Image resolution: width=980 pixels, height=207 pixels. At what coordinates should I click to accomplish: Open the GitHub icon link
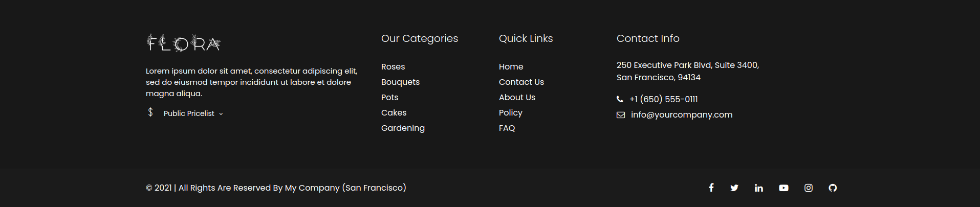click(833, 188)
